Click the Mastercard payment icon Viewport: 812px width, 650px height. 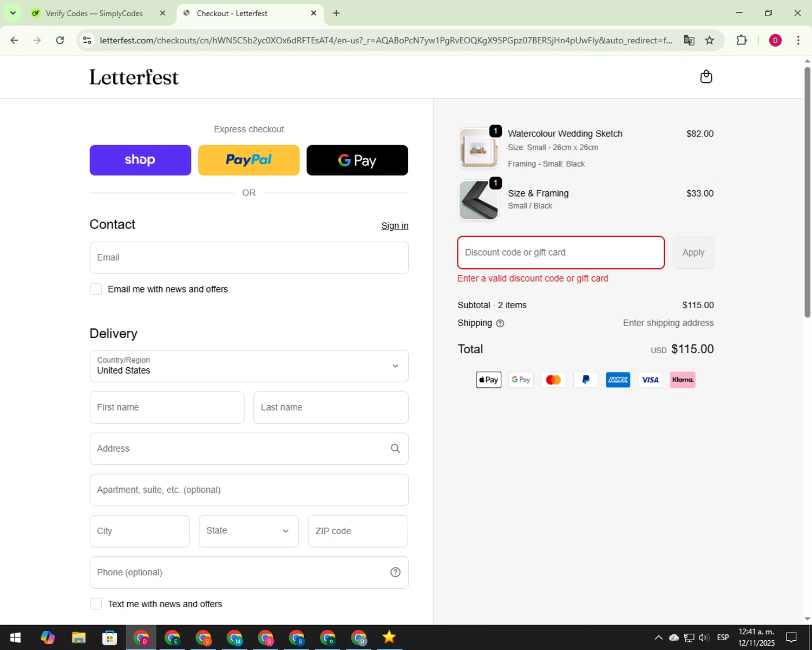tap(553, 380)
